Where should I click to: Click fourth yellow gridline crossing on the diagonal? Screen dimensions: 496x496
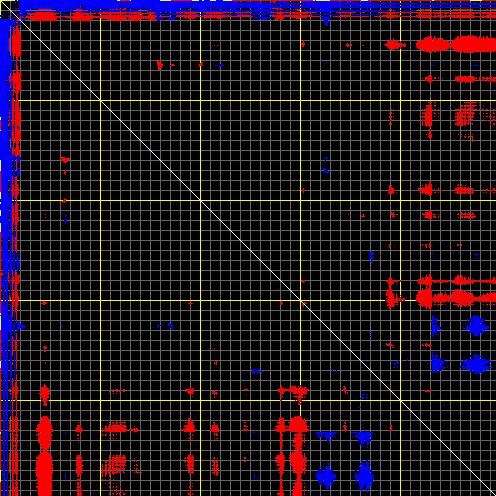(x=400, y=400)
